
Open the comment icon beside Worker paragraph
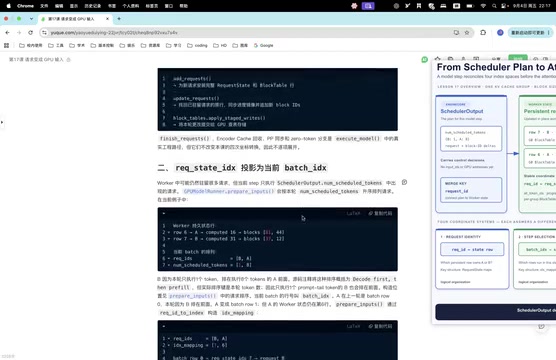pos(404,182)
